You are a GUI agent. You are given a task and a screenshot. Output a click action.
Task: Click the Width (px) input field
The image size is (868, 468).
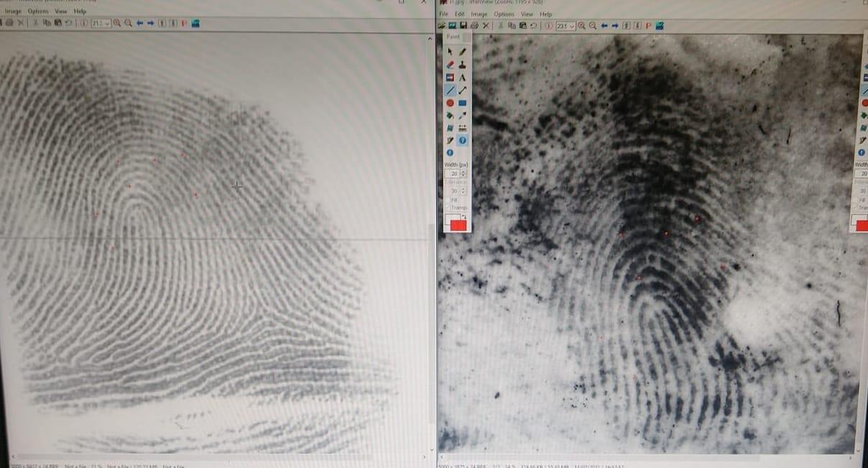(x=453, y=173)
